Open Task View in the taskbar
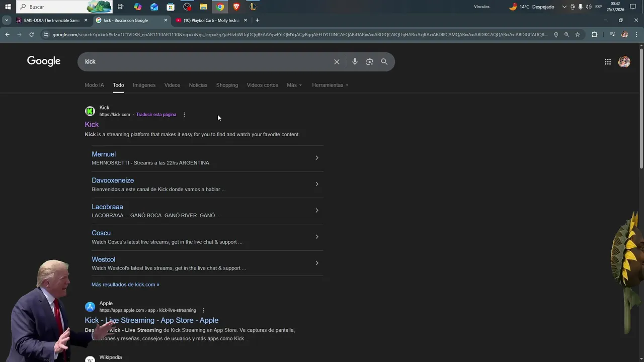The width and height of the screenshot is (644, 362). 121,7
